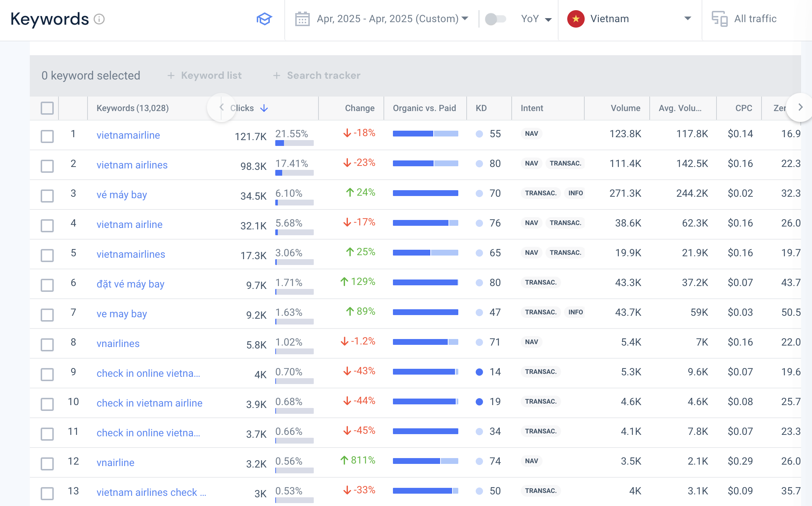Sort by the Intent column header
This screenshot has width=812, height=506.
[x=532, y=108]
